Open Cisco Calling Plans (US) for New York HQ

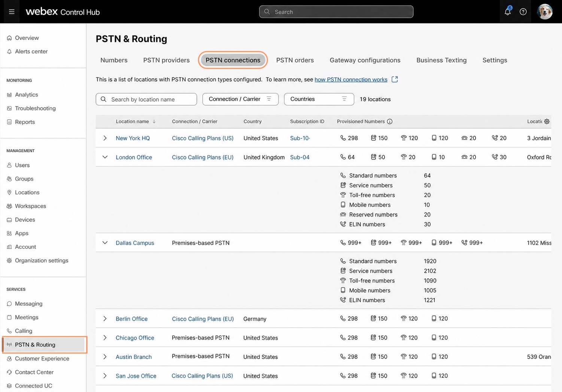203,138
